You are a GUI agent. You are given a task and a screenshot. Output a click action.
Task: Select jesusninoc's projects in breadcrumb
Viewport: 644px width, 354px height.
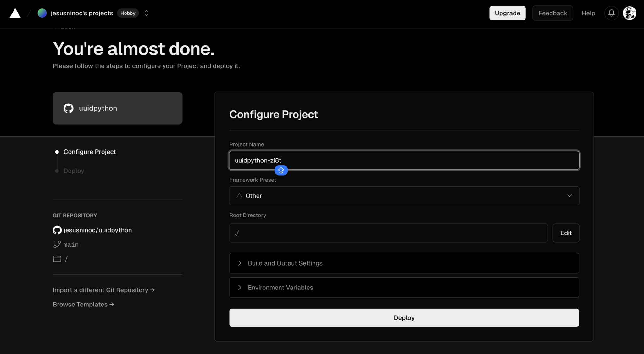(x=82, y=13)
